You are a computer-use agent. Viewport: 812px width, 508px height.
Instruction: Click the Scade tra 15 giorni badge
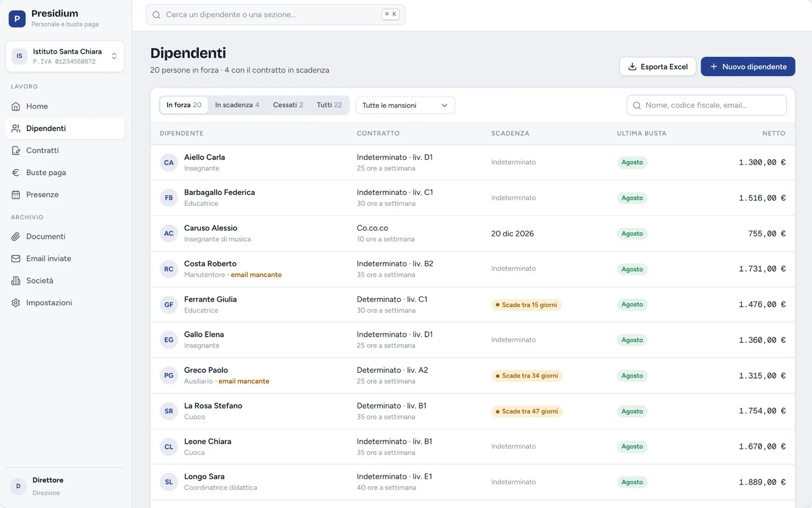(526, 305)
